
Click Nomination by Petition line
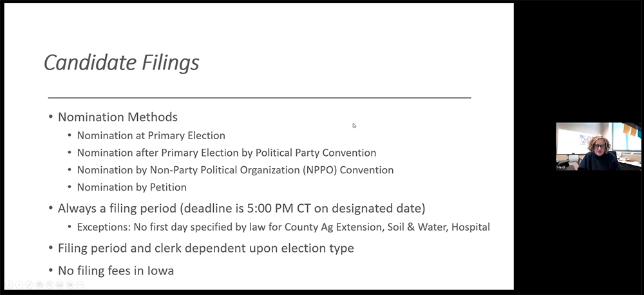pos(132,187)
